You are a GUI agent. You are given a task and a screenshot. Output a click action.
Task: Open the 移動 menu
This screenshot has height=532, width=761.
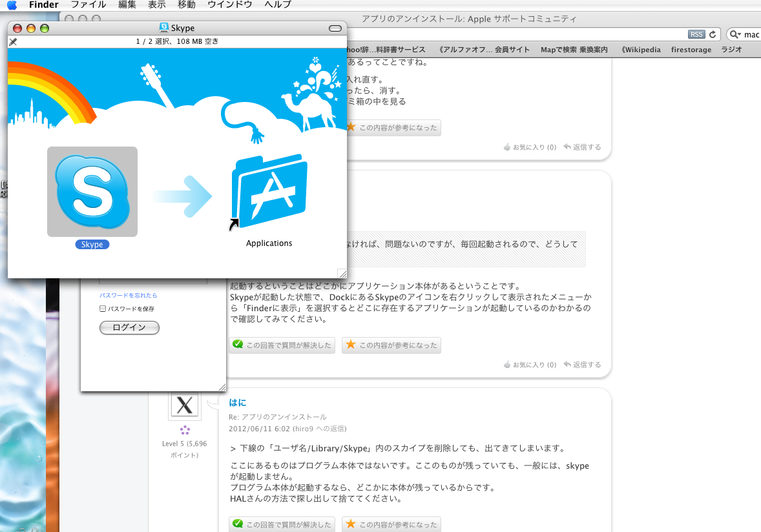(186, 5)
